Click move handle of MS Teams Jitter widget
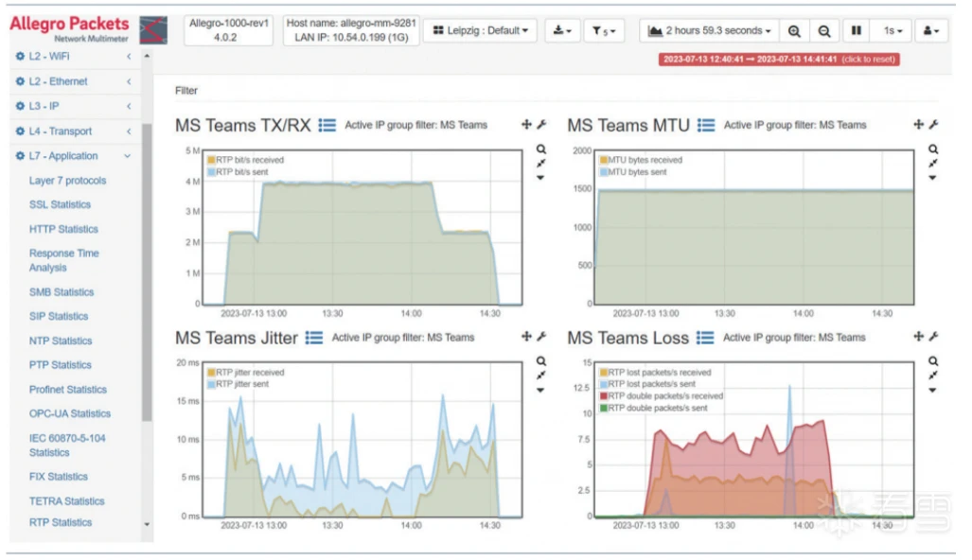Image resolution: width=972 pixels, height=560 pixels. (526, 337)
